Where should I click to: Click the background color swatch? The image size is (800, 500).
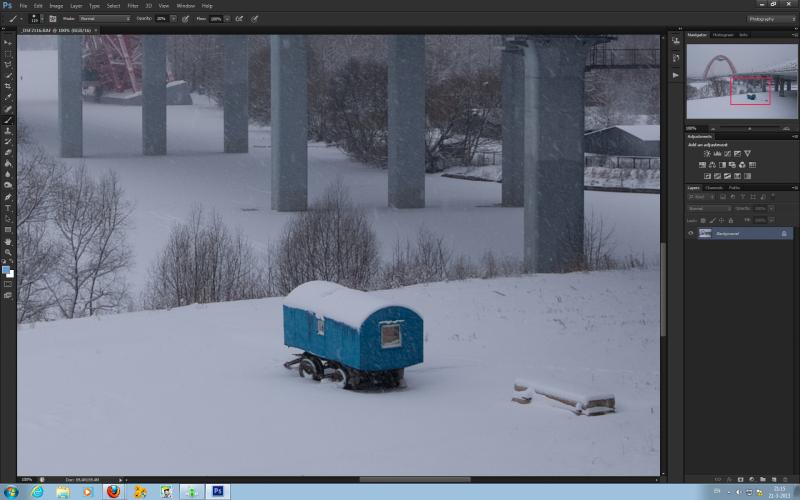coord(10,274)
